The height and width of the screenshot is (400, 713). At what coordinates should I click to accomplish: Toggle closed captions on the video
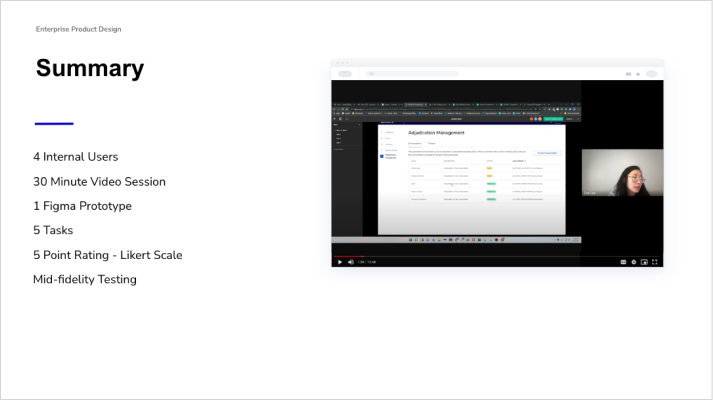pyautogui.click(x=623, y=262)
